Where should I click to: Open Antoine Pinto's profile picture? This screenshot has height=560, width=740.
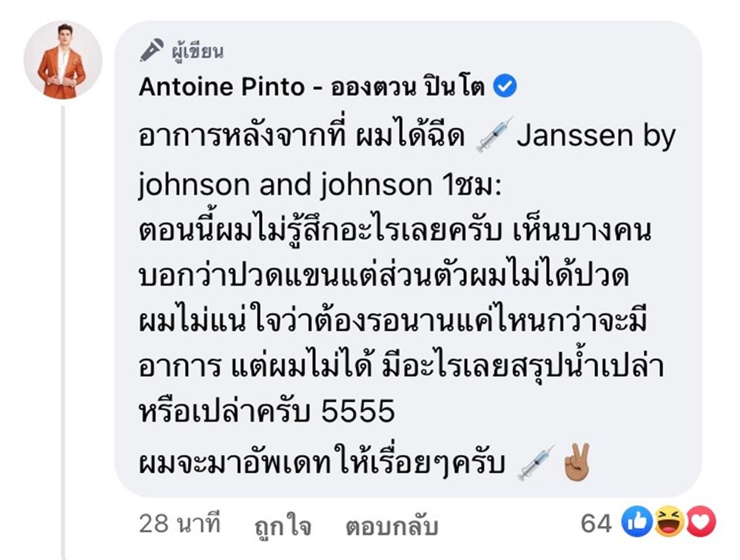(63, 61)
